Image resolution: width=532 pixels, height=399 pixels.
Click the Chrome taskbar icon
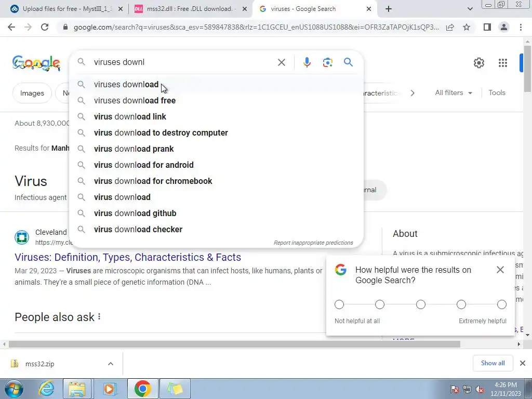[x=142, y=389]
